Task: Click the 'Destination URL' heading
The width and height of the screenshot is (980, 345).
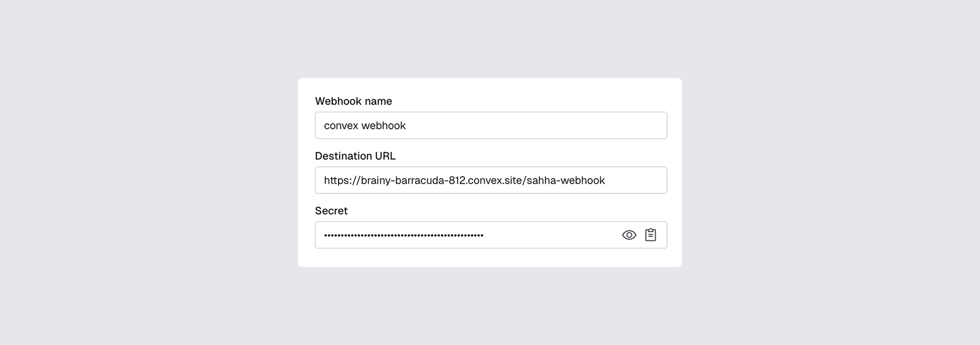Action: tap(355, 156)
